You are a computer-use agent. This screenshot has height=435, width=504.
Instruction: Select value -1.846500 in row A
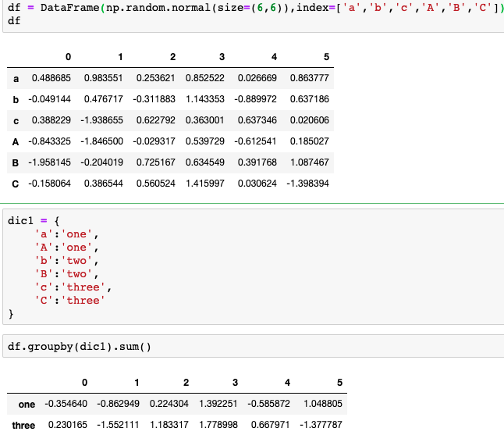coord(102,141)
